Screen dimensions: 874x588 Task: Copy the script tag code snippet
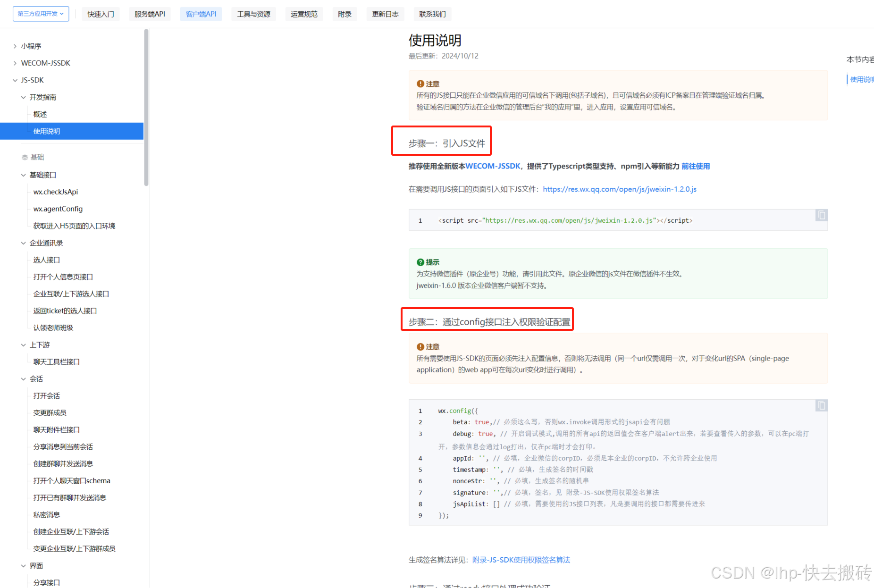pos(821,216)
